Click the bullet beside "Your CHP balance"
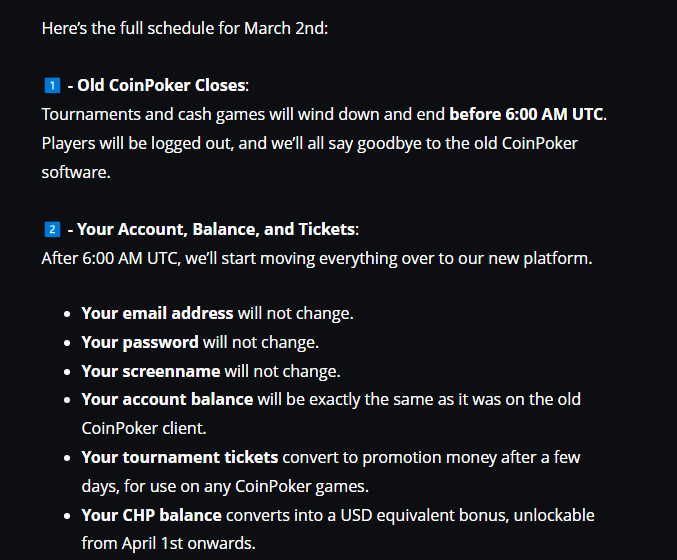This screenshot has width=677, height=560. pos(69,516)
